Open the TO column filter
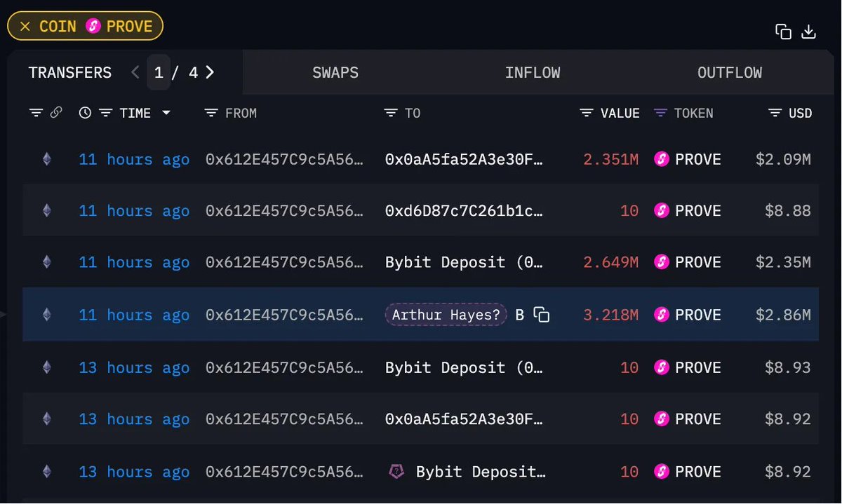Image resolution: width=842 pixels, height=504 pixels. pos(391,113)
